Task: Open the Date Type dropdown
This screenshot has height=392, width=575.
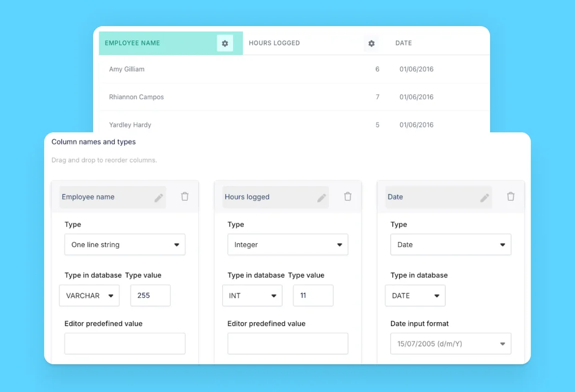Action: [450, 244]
